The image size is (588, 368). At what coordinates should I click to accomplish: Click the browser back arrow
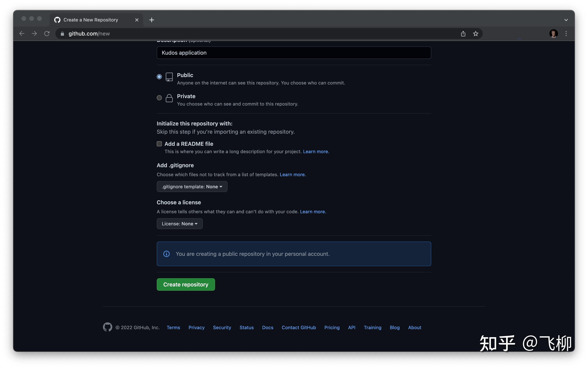22,34
